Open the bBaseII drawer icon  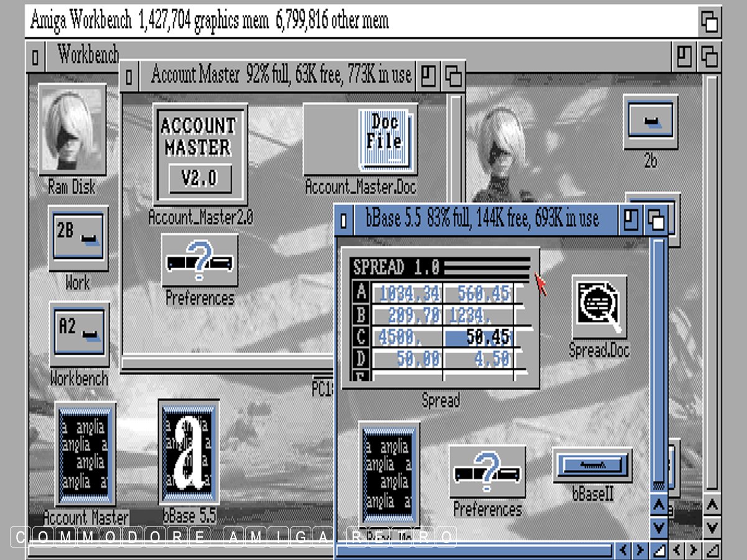592,465
